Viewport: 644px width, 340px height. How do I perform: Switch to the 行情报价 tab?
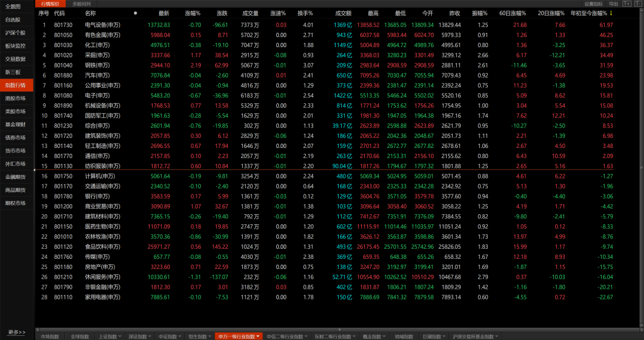tap(50, 4)
